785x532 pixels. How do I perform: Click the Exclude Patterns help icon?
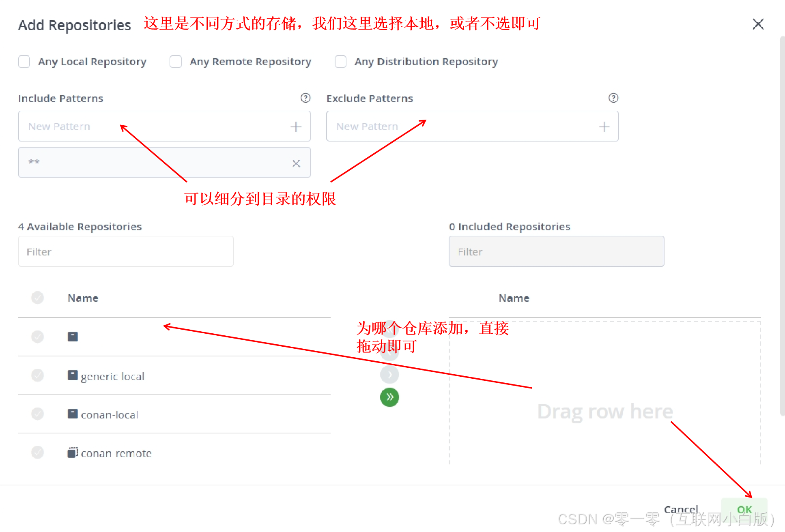(x=613, y=98)
